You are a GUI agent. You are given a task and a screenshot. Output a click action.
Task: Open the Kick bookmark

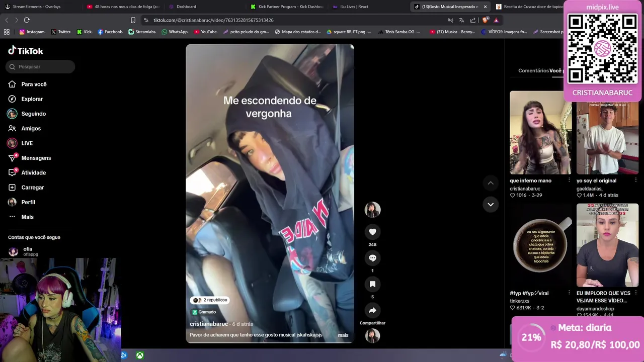click(85, 32)
